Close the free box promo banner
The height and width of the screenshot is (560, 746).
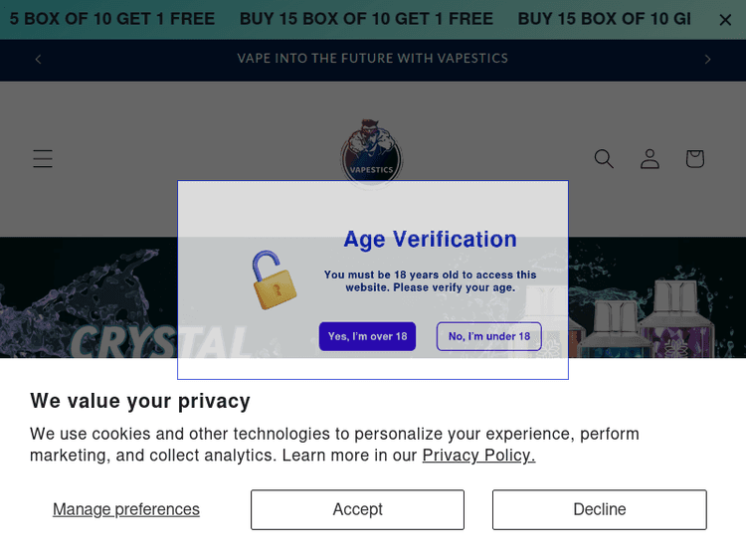(x=725, y=20)
